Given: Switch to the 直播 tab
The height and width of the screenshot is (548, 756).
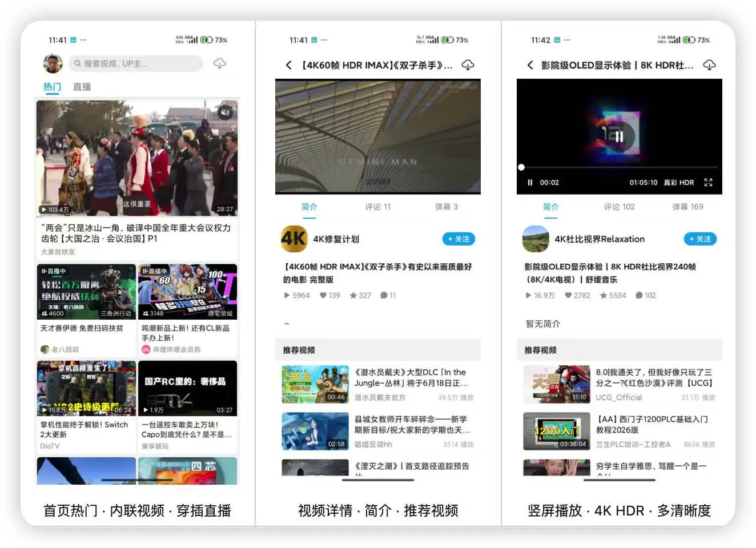Looking at the screenshot, I should point(82,87).
